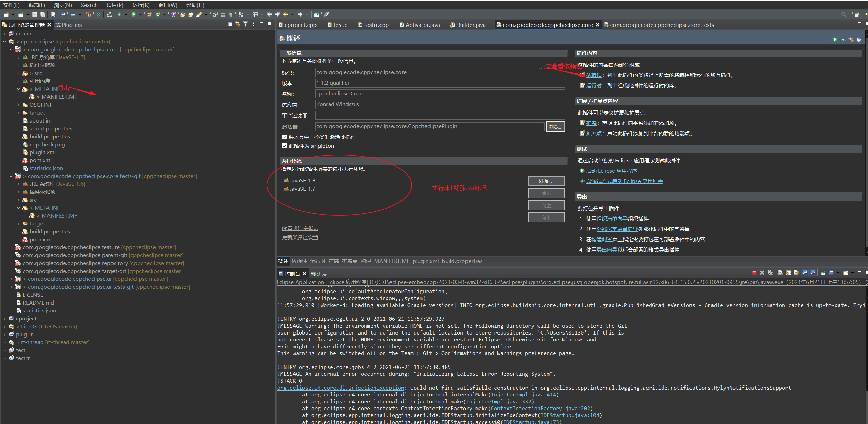This screenshot has height=424, width=868.
Task: Expand the ccccccc project node
Action: tap(4, 34)
